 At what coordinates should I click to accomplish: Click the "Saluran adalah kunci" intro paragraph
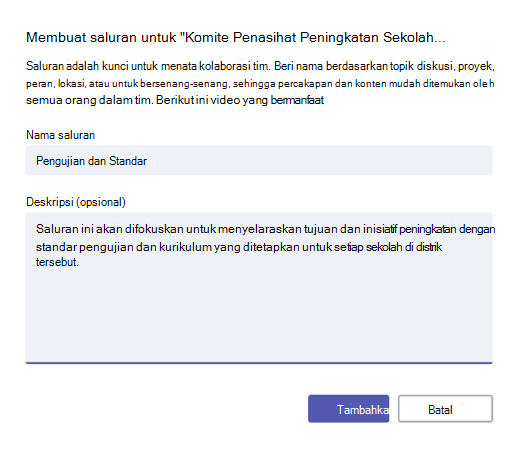click(x=260, y=83)
